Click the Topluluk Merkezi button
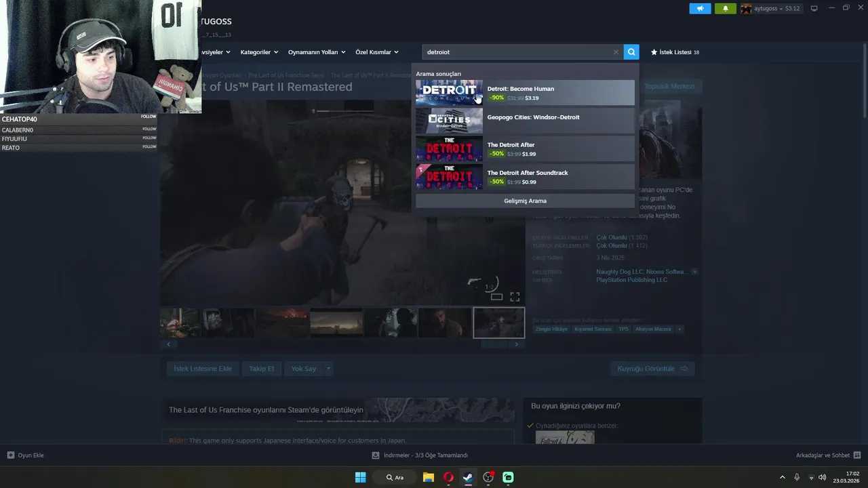 point(669,86)
